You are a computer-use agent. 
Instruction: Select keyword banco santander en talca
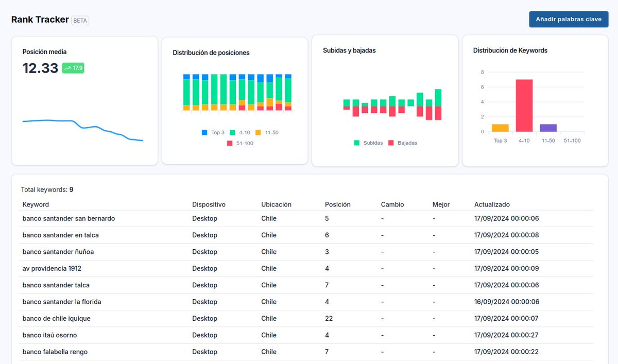[61, 235]
